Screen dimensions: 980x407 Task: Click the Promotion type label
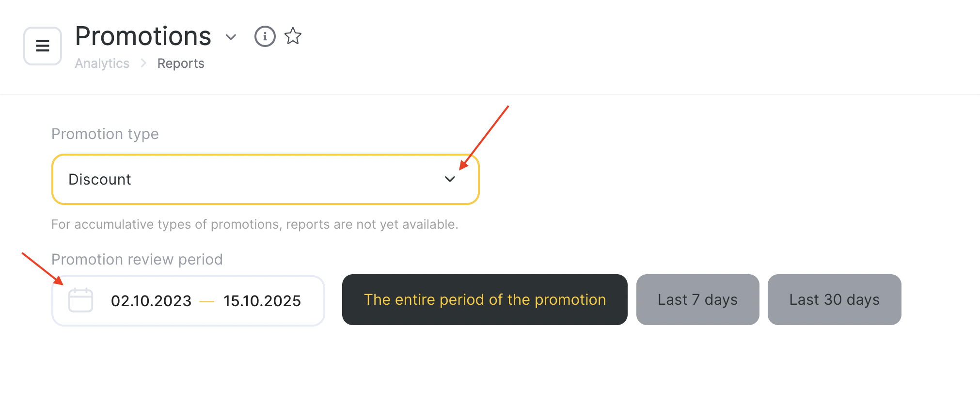tap(105, 134)
